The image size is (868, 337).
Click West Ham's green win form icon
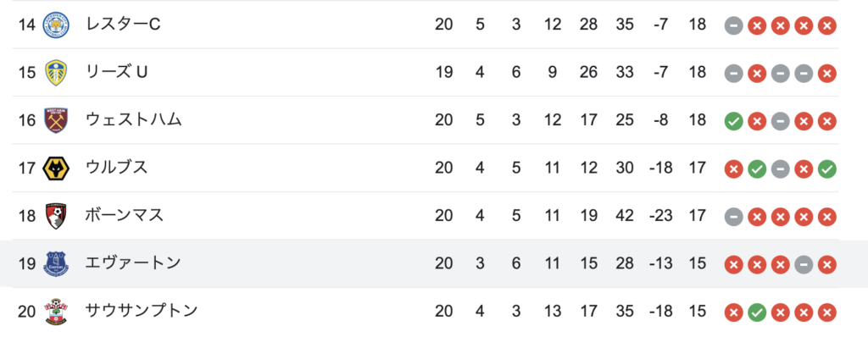pos(733,121)
